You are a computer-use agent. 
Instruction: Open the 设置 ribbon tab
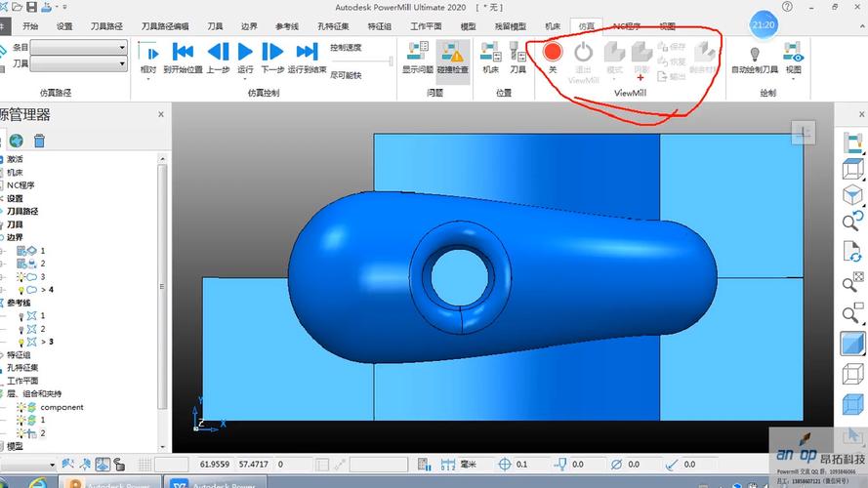coord(64,26)
